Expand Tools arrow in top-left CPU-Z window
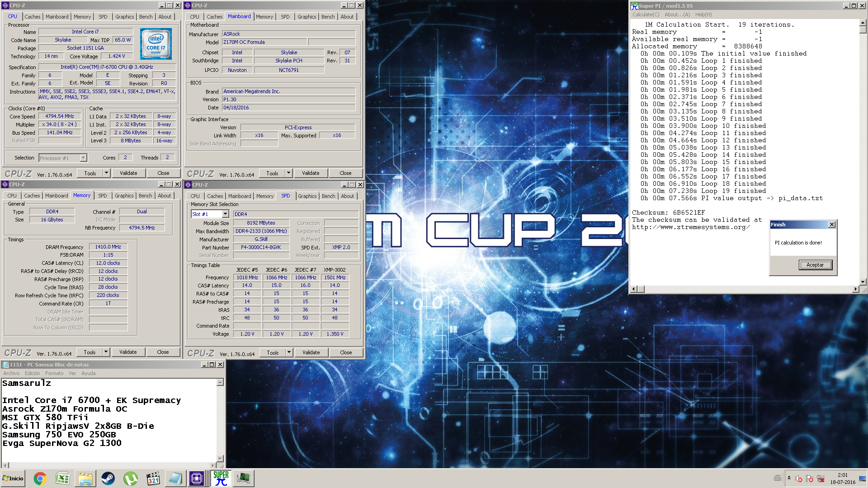868x488 pixels. point(106,173)
